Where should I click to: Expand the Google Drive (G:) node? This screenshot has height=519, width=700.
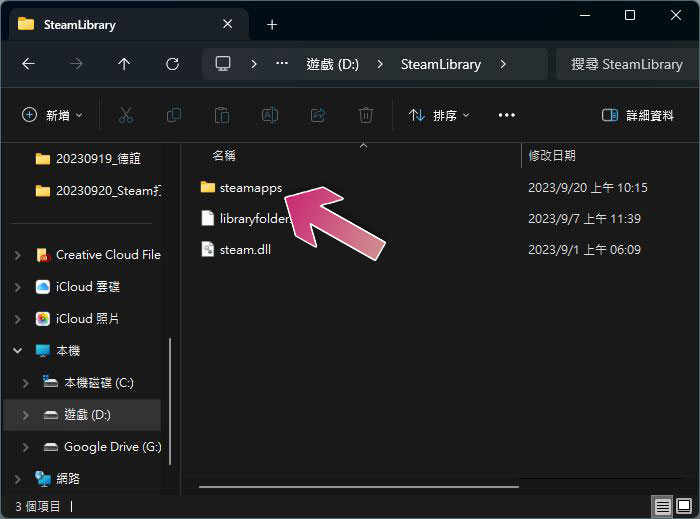[x=25, y=447]
